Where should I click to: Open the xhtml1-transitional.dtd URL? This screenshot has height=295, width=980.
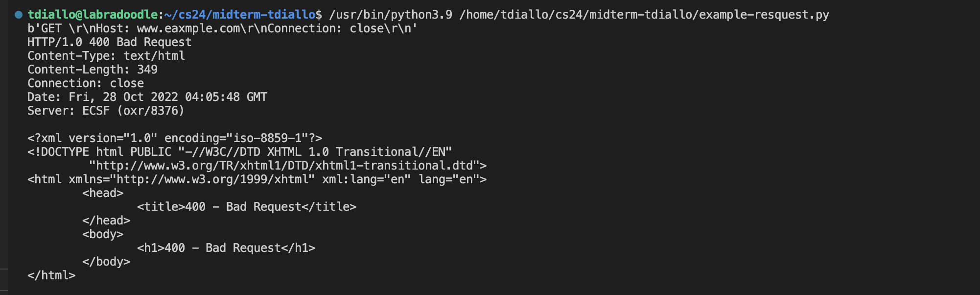click(287, 166)
